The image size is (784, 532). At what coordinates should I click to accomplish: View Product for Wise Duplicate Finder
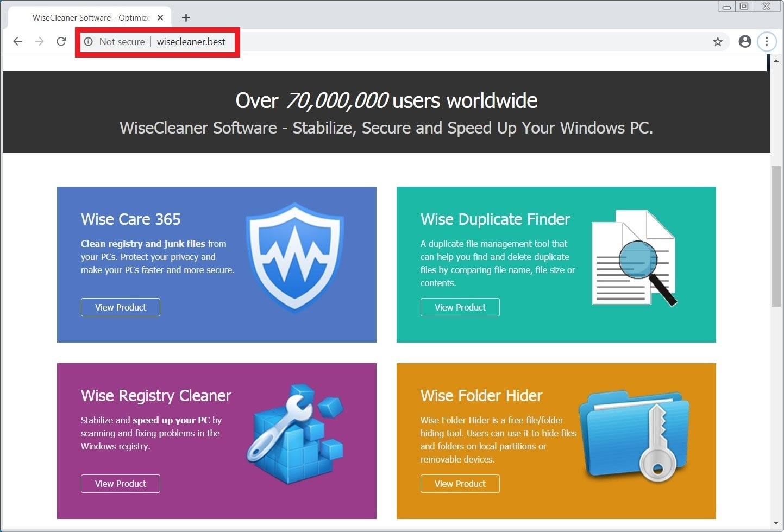coord(460,307)
